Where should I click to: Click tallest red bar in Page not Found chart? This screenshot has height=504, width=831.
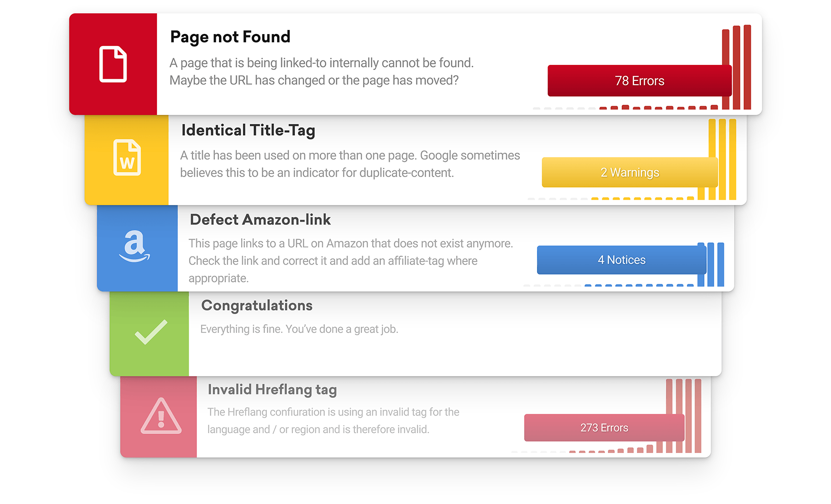[x=747, y=67]
